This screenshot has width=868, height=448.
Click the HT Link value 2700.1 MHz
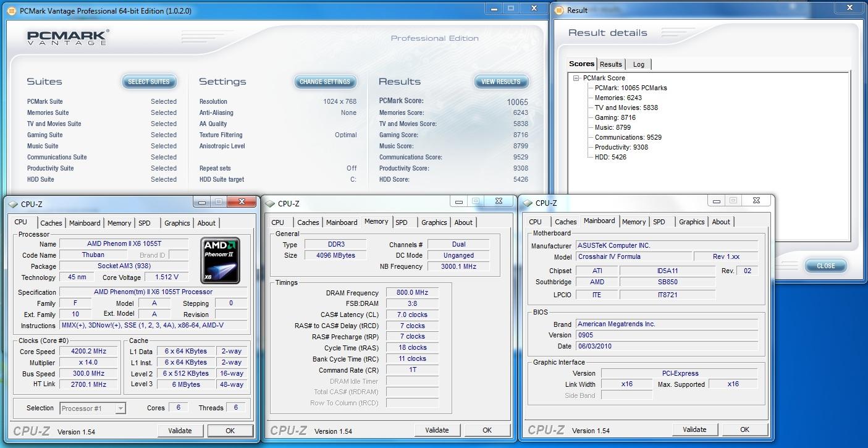coord(89,384)
